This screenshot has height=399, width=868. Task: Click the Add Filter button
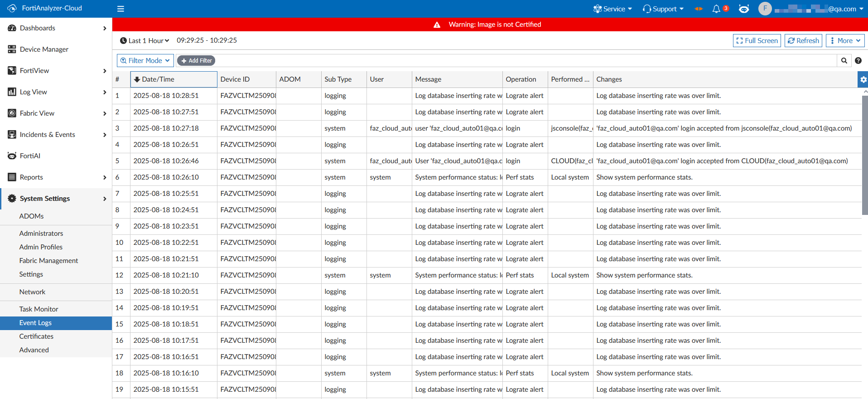(196, 61)
